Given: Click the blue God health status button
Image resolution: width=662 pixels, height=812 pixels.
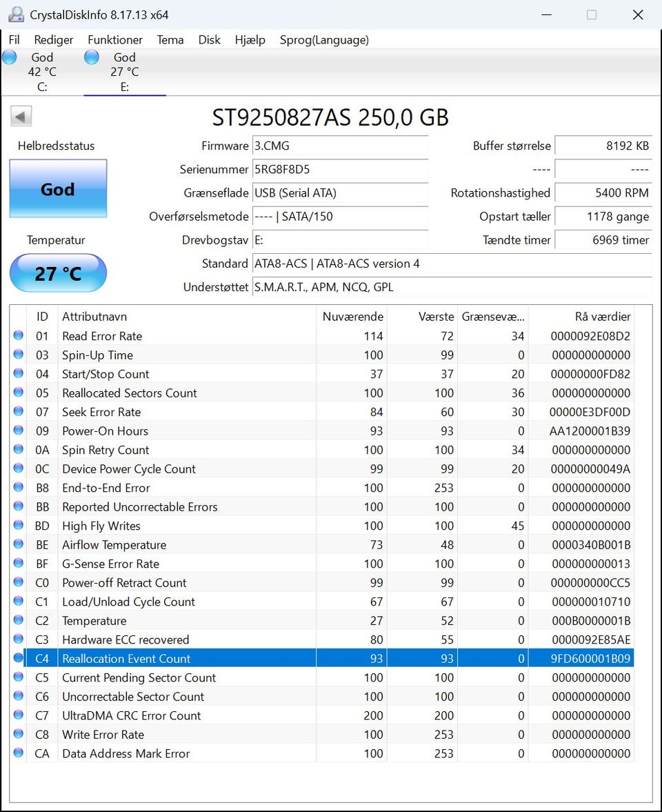Looking at the screenshot, I should pyautogui.click(x=58, y=189).
